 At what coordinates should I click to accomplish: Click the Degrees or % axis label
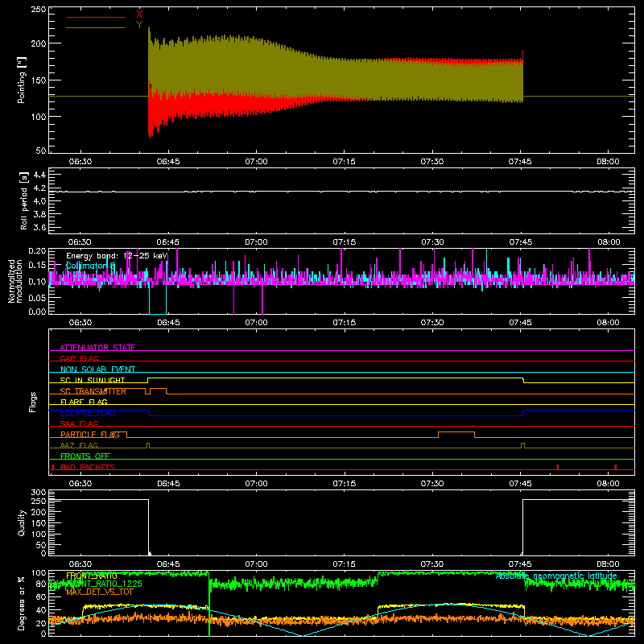[22, 603]
